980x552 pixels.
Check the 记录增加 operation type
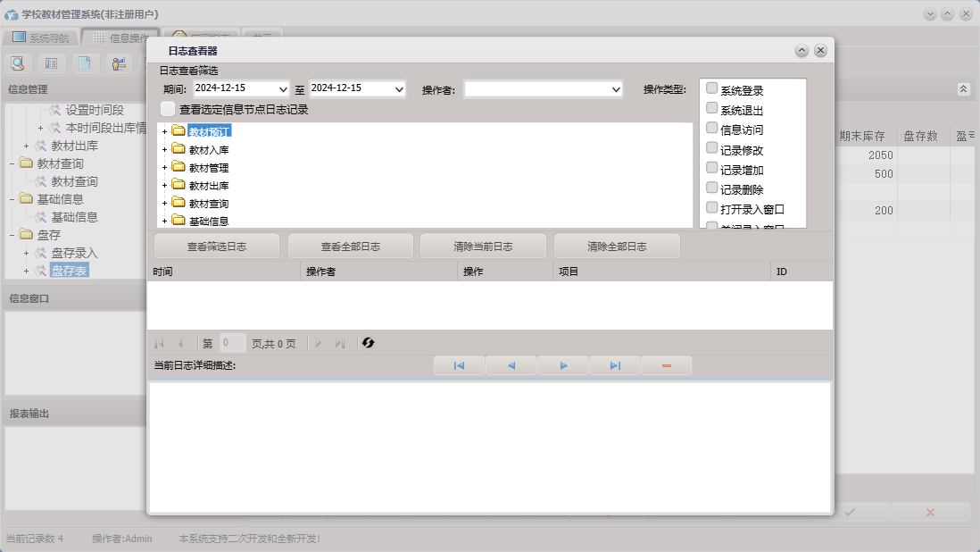pos(711,168)
